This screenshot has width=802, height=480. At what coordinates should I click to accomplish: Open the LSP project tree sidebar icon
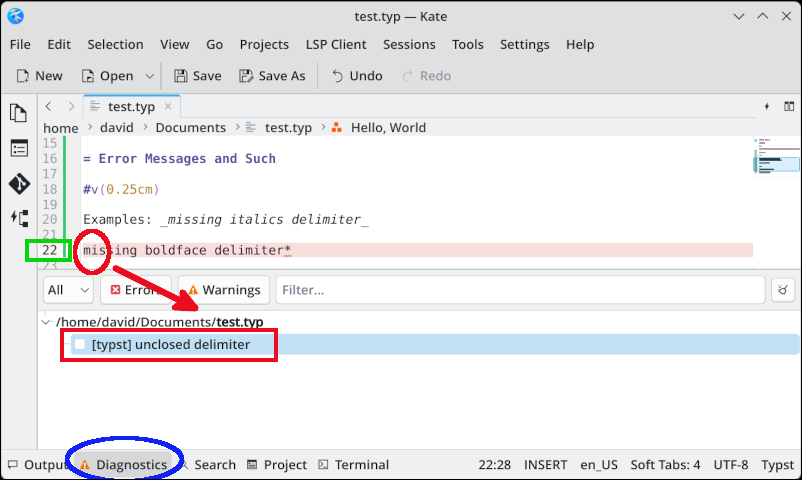(19, 219)
